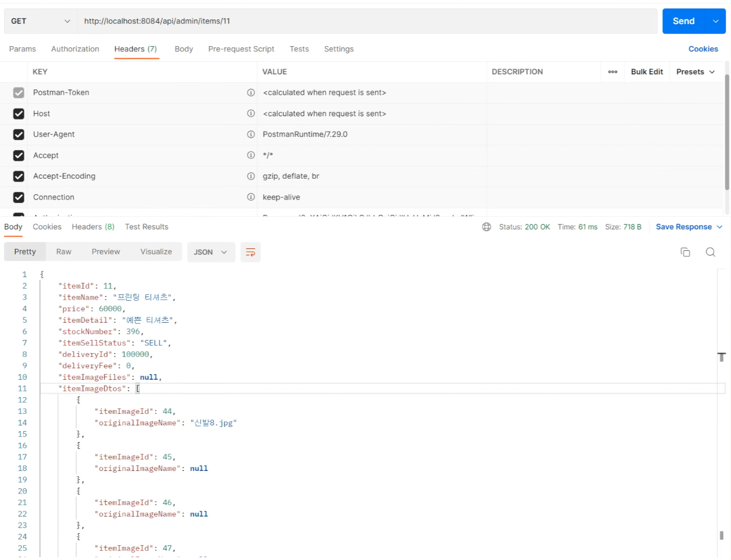Viewport: 731px width, 560px height.
Task: Click the Send button
Action: (683, 21)
